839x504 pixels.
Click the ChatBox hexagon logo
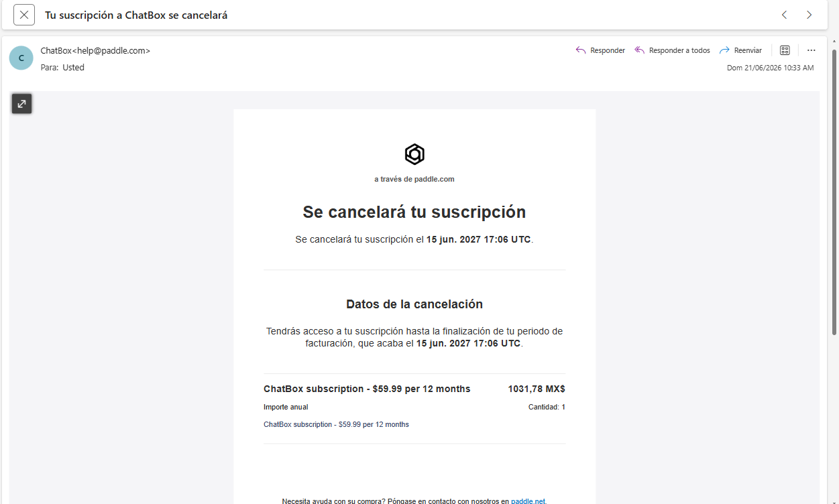tap(414, 154)
